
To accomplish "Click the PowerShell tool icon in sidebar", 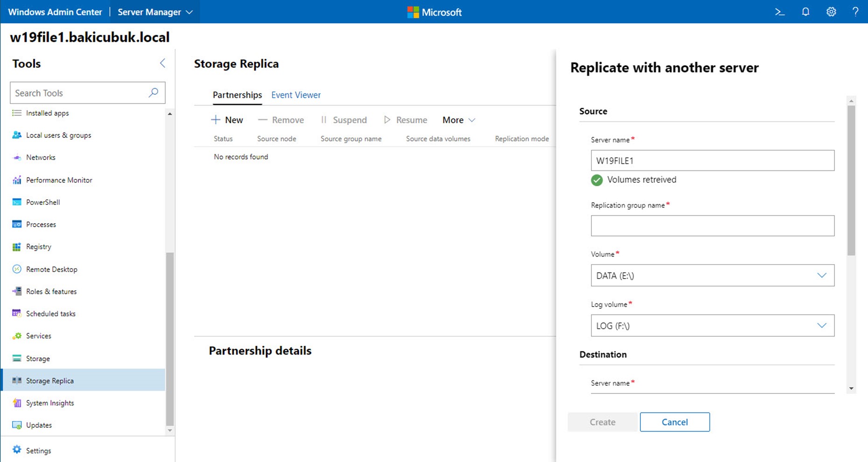I will click(17, 202).
